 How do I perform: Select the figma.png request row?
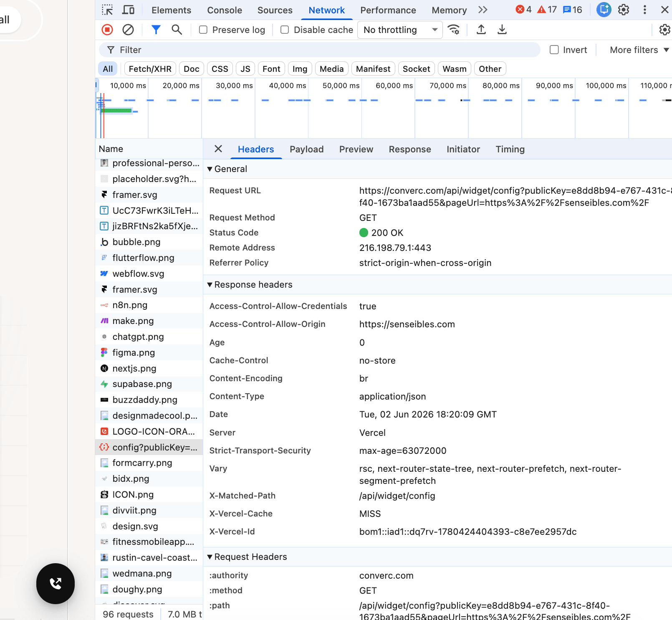pyautogui.click(x=149, y=352)
